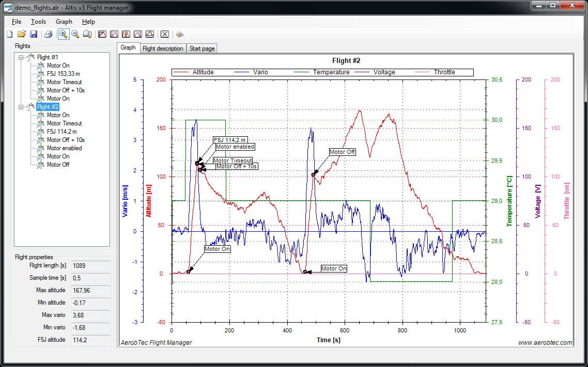Select the Zoom out tool
This screenshot has height=367, width=588.
(75, 34)
